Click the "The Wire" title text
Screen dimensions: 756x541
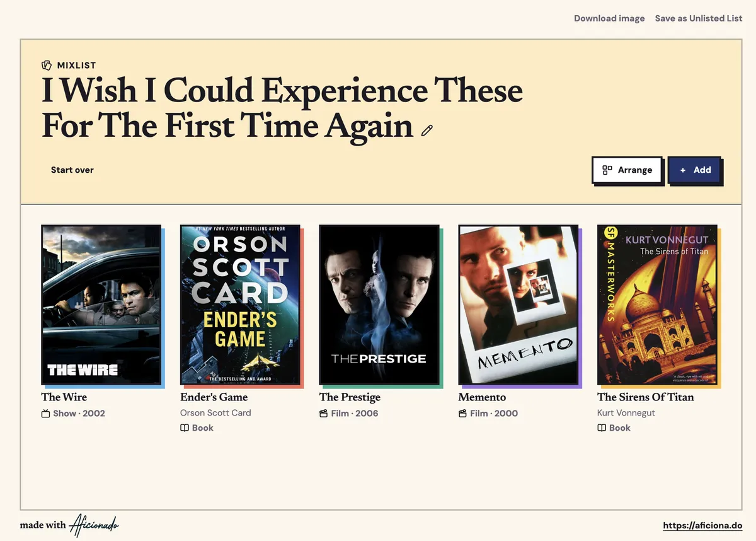coord(64,397)
